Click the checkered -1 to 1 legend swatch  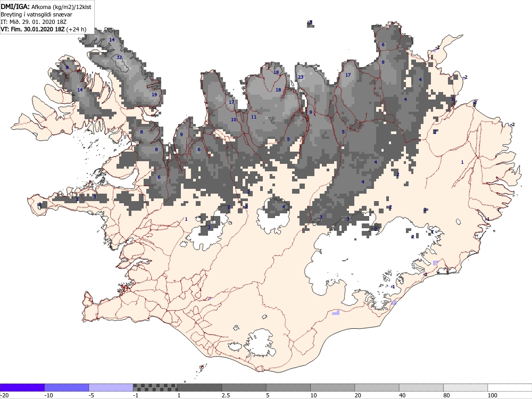(x=155, y=388)
